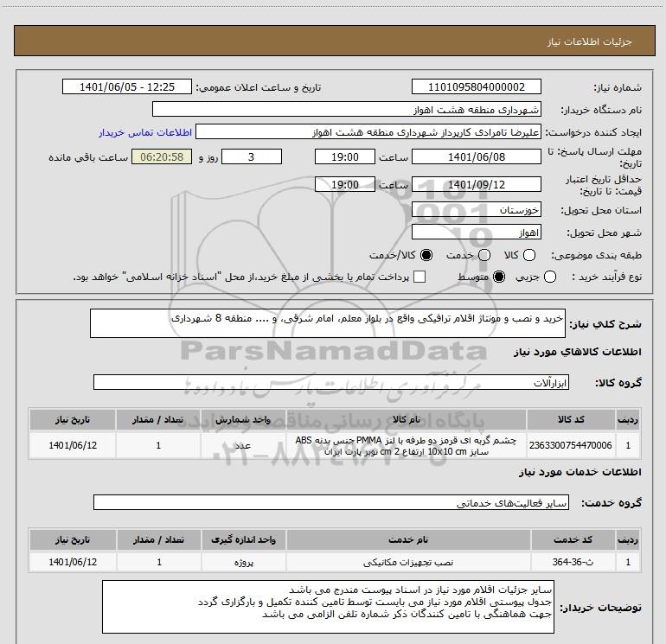The image size is (666, 644).
Task: Choose the جزیی purchase type radio
Action: click(x=550, y=277)
